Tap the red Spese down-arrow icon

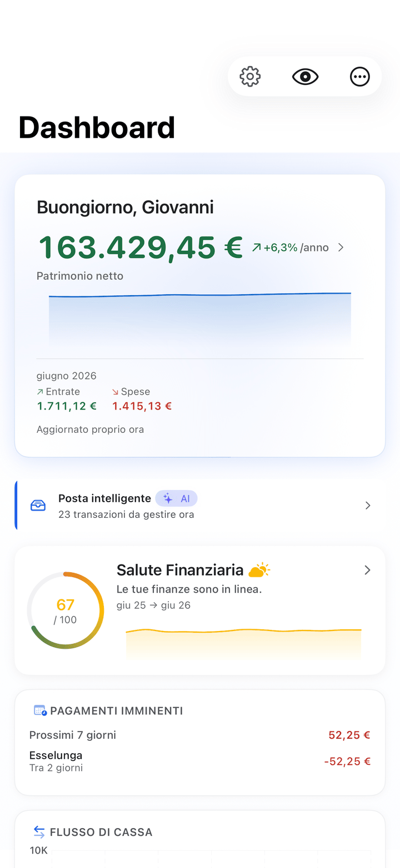(x=116, y=392)
